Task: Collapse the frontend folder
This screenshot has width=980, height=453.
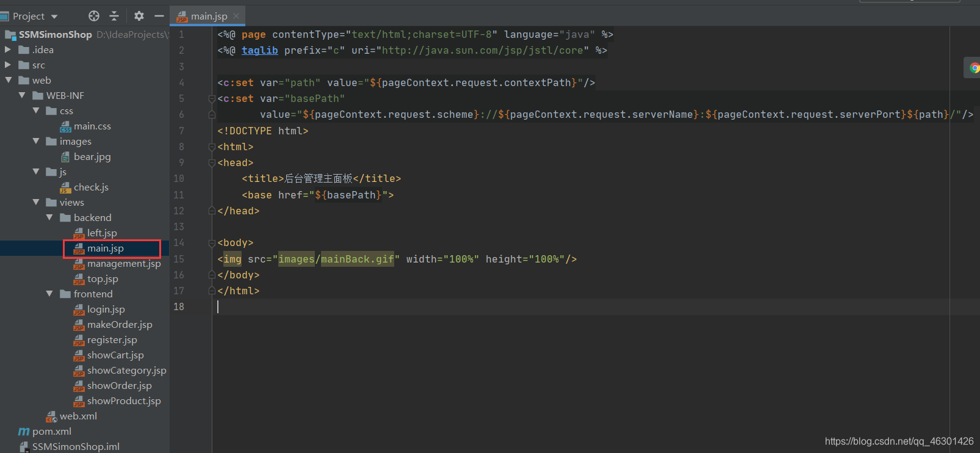Action: click(x=50, y=294)
